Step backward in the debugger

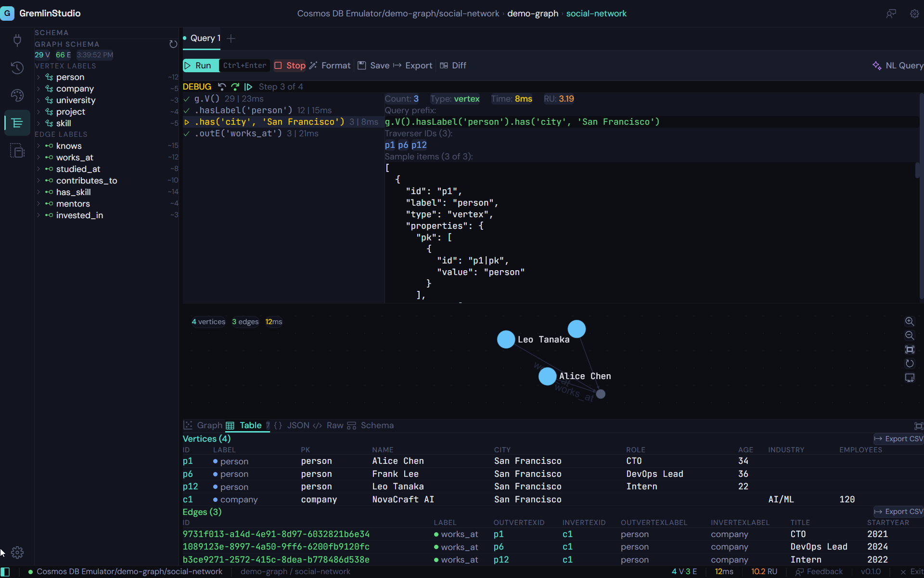click(221, 87)
